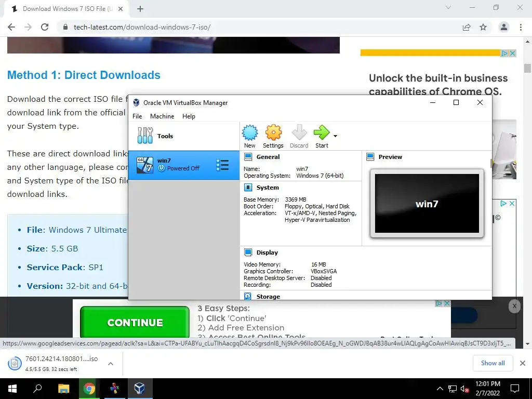The width and height of the screenshot is (532, 399).
Task: Click the Method 1: Direct Downloads heading
Action: (x=84, y=75)
